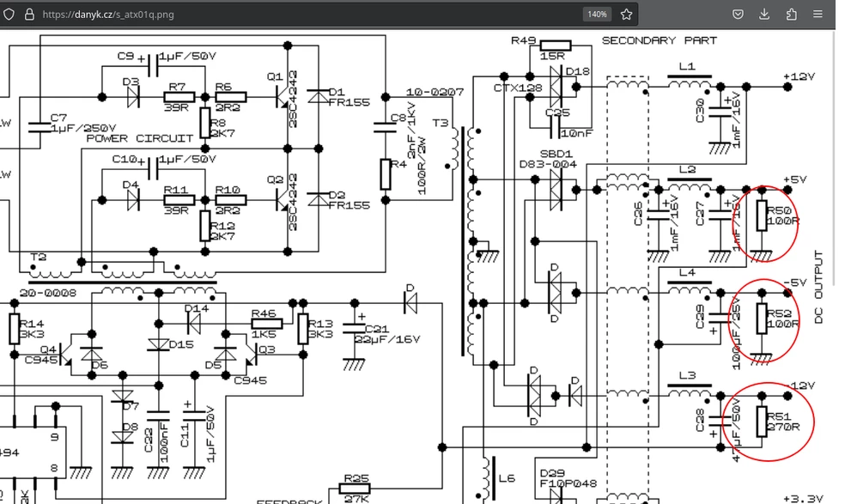Click the 'R49' resistor label

pyautogui.click(x=524, y=40)
